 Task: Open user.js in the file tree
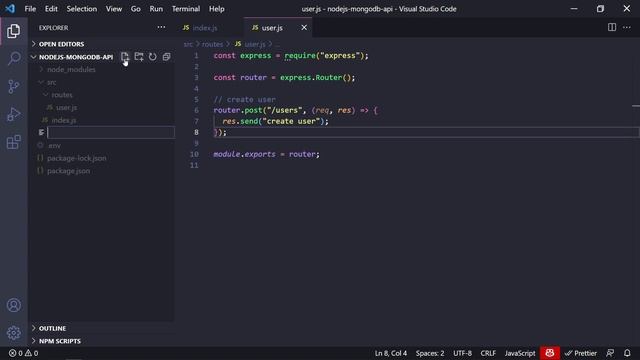tap(67, 107)
